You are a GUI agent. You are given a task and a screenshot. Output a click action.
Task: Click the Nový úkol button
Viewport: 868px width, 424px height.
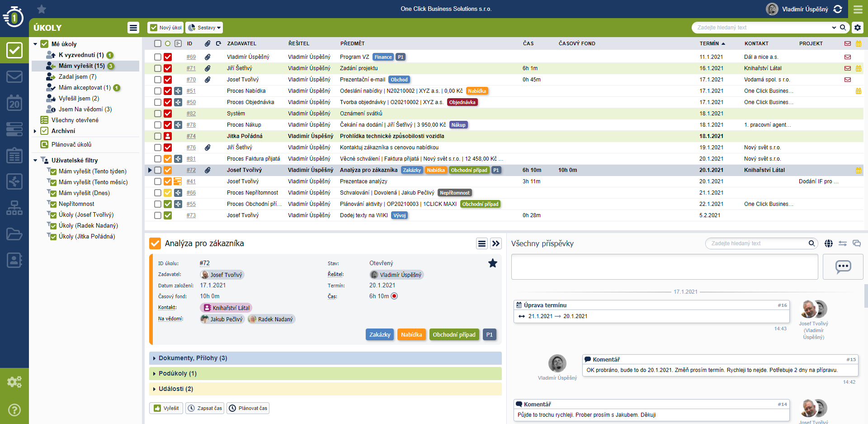(x=165, y=28)
